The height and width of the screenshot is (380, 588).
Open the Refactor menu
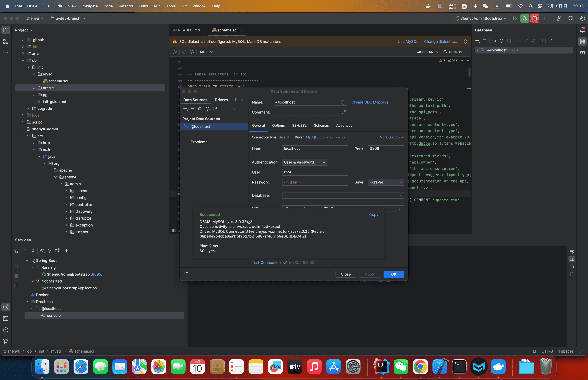tap(126, 6)
